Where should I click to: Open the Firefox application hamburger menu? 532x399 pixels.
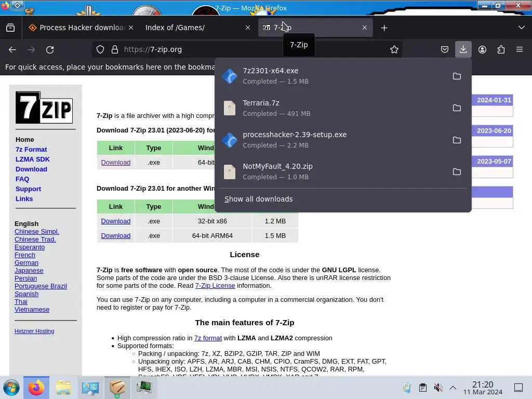point(520,49)
